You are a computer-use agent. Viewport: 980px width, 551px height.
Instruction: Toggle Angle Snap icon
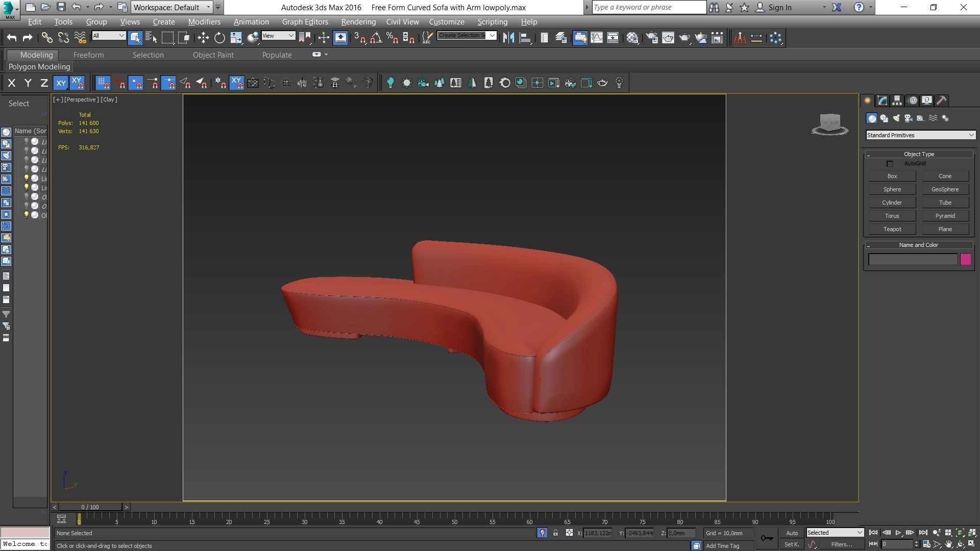point(376,38)
